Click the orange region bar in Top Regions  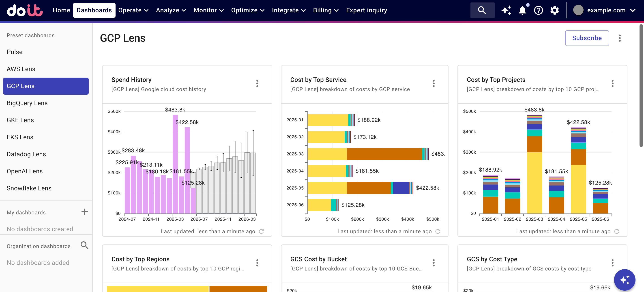pyautogui.click(x=238, y=289)
